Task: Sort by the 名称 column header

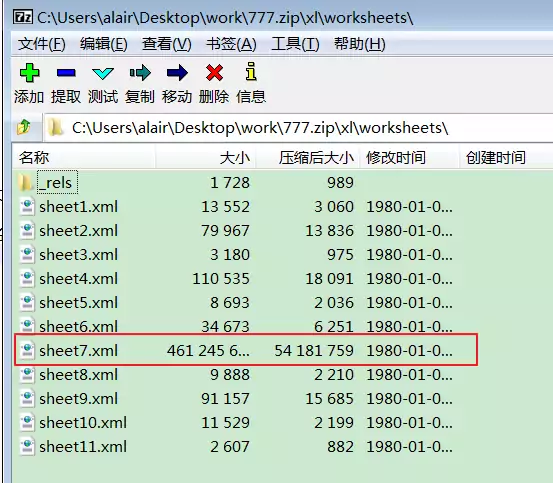Action: [84, 157]
